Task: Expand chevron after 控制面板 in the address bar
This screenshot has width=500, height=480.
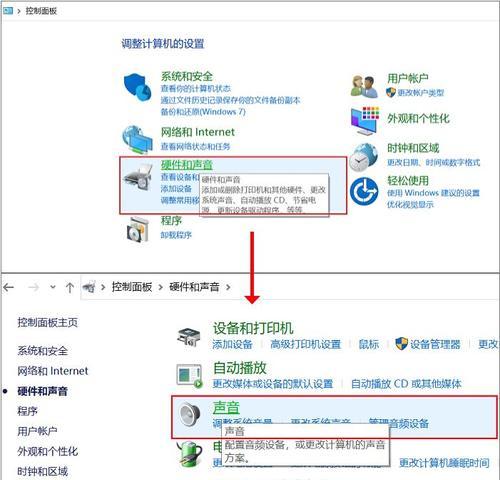Action: 160,287
